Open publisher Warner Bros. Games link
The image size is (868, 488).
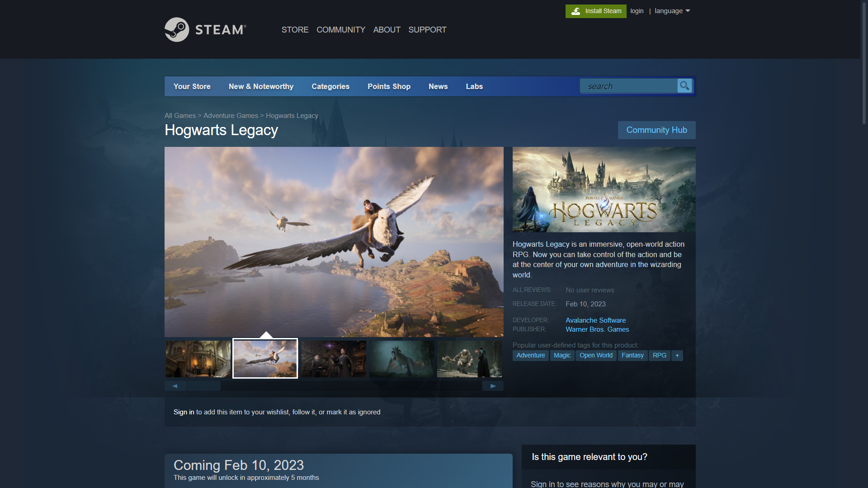point(597,329)
